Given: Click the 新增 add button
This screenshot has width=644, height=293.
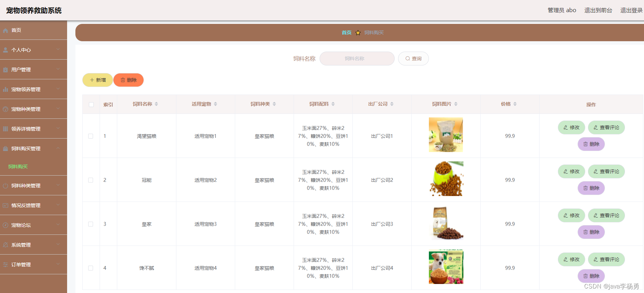Looking at the screenshot, I should (x=98, y=80).
